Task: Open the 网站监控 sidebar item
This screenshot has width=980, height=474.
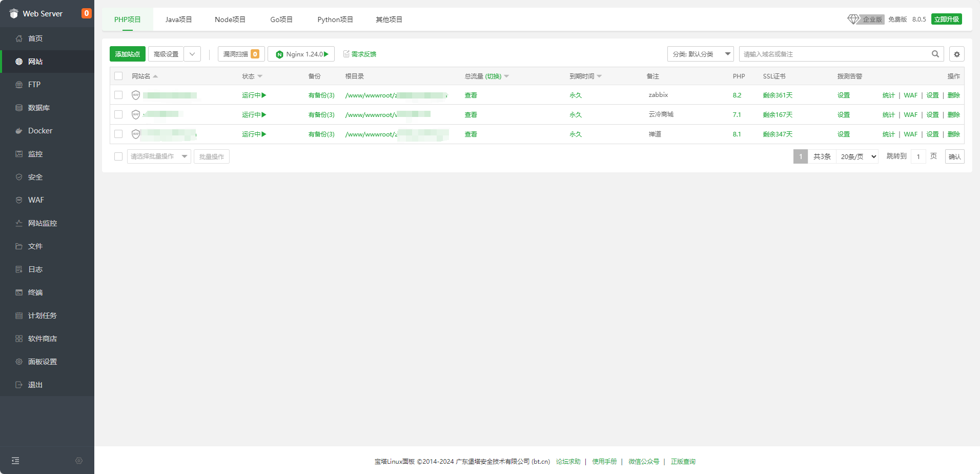Action: click(x=47, y=223)
